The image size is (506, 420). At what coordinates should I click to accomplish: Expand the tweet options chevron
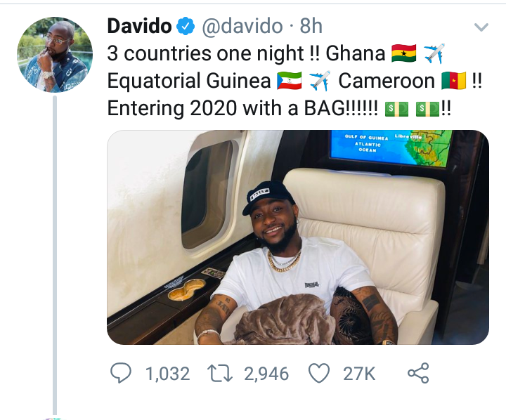click(481, 27)
